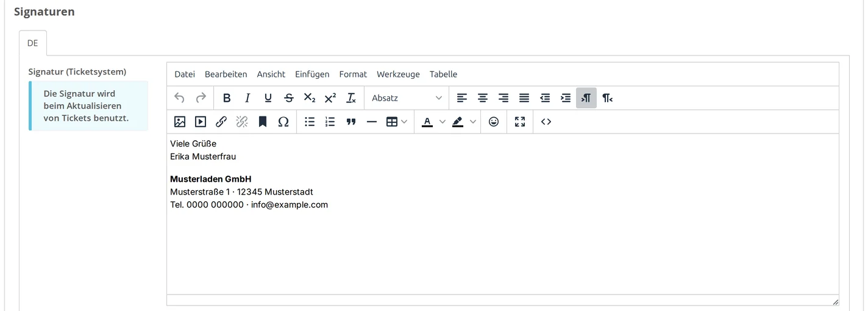Open the Ansicht menu
868x311 pixels.
[271, 74]
